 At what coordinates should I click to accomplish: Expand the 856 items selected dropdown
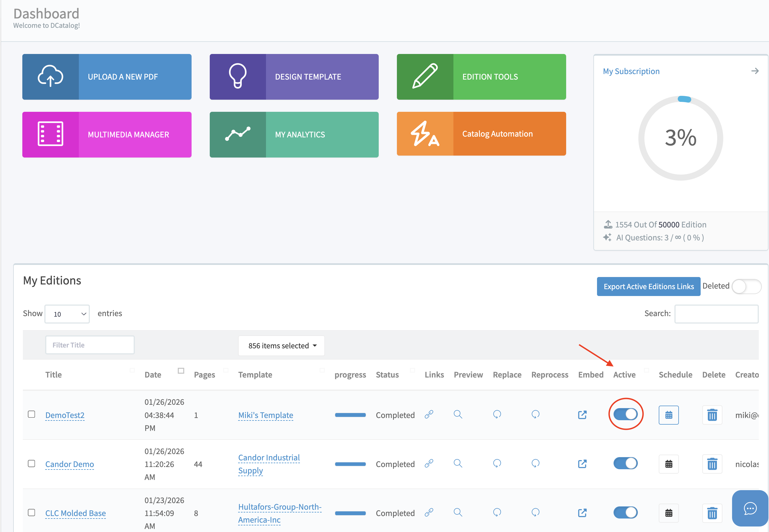click(x=281, y=346)
